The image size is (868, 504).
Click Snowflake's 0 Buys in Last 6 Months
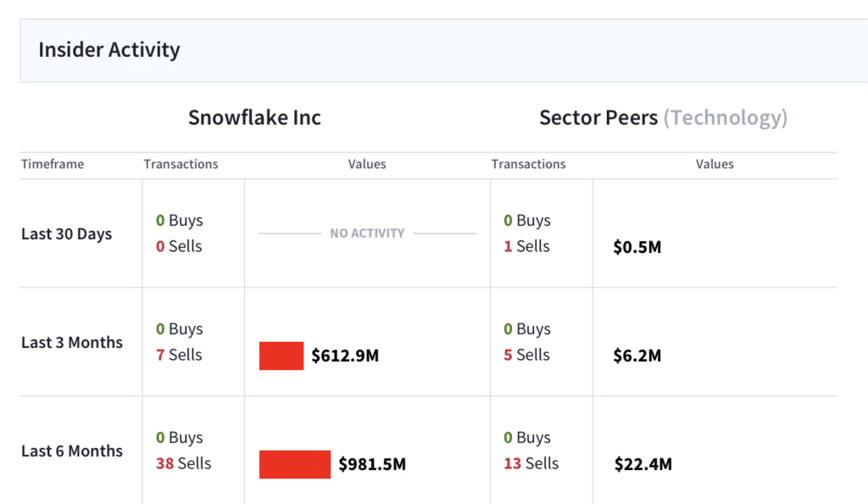click(180, 438)
